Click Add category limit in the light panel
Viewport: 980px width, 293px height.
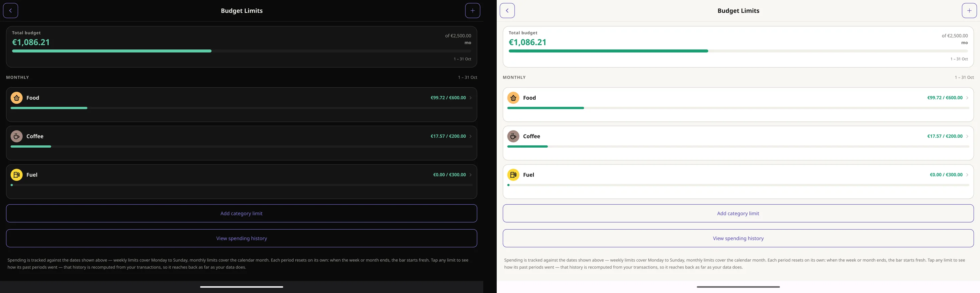pyautogui.click(x=738, y=213)
